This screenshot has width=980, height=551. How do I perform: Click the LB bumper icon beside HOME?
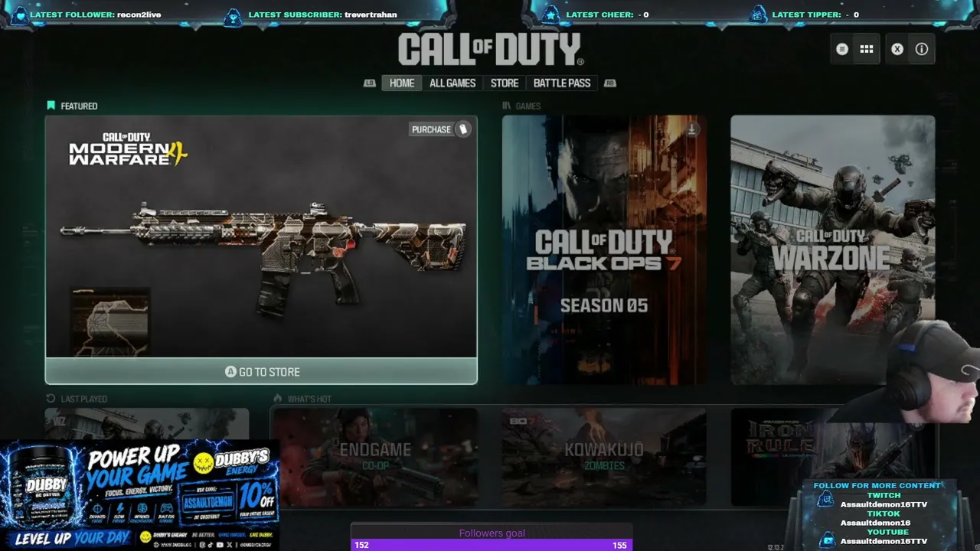pyautogui.click(x=370, y=83)
